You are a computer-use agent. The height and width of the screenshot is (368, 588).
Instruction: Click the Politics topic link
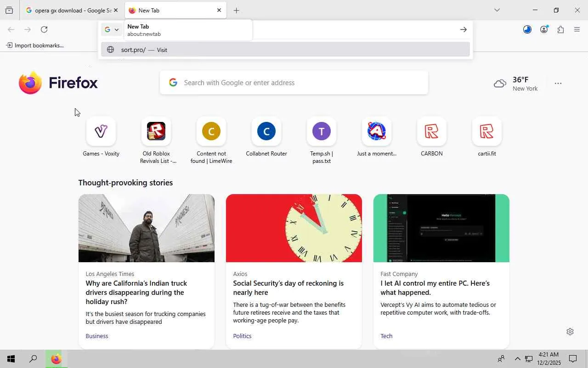(x=242, y=336)
